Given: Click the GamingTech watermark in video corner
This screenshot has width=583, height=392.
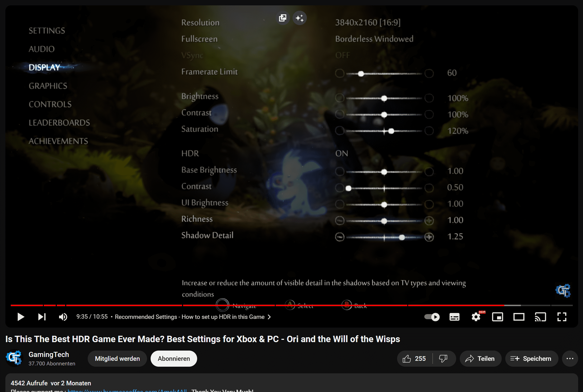Looking at the screenshot, I should pyautogui.click(x=563, y=291).
